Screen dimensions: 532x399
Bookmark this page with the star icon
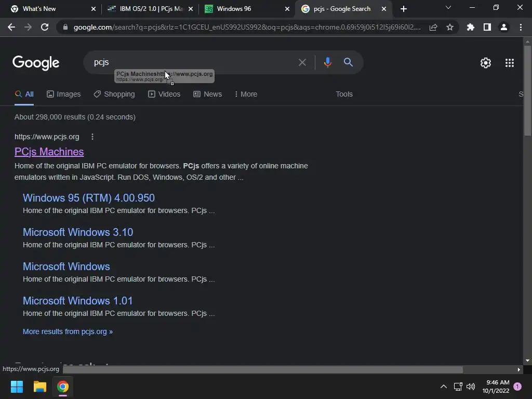click(x=449, y=27)
